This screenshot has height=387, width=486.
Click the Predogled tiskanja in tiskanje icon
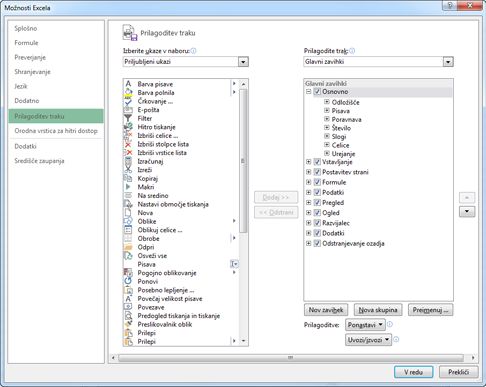click(x=128, y=316)
